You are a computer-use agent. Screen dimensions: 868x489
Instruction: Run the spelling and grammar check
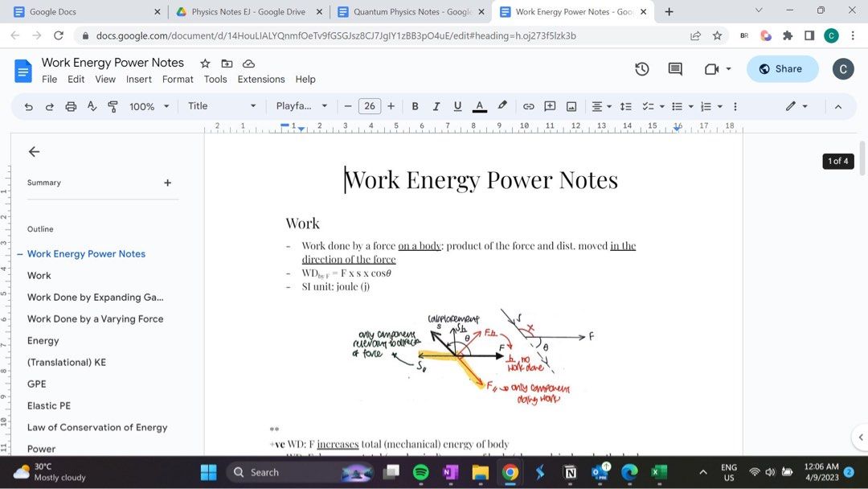92,105
